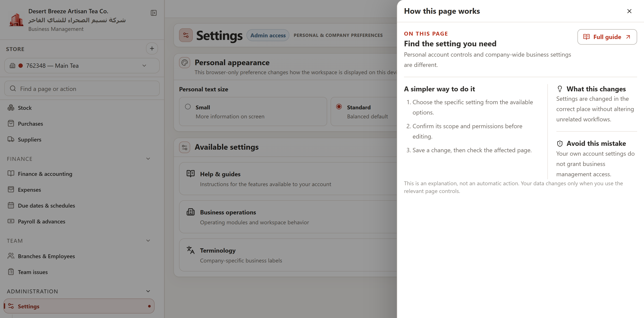
Task: Click the Terminology translate icon
Action: [x=190, y=250]
